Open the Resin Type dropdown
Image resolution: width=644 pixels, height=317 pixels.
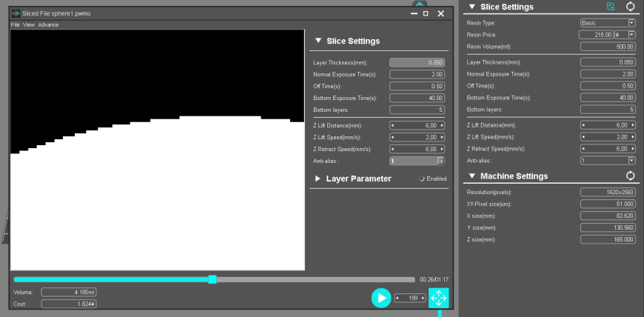631,23
